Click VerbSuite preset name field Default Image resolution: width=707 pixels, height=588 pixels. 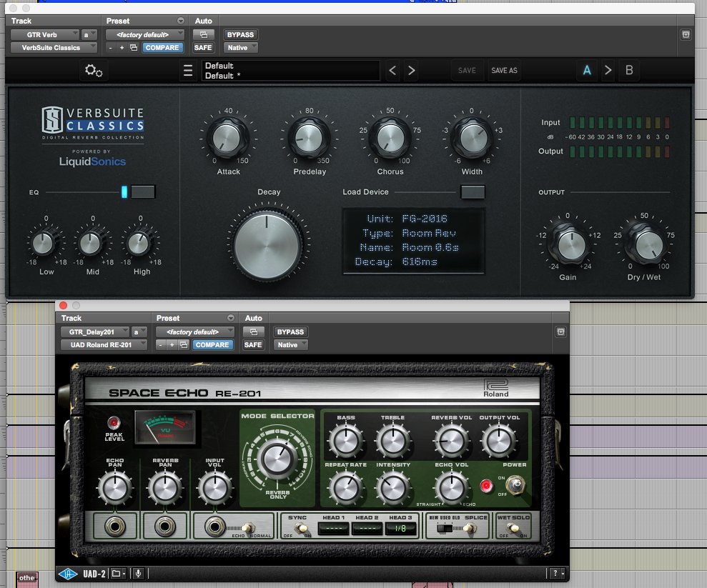pyautogui.click(x=291, y=70)
